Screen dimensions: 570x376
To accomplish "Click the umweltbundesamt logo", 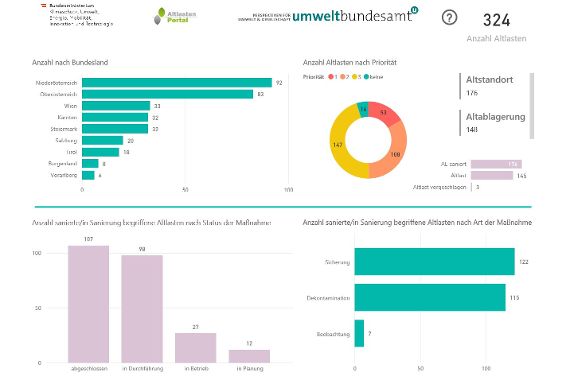I will click(x=328, y=15).
